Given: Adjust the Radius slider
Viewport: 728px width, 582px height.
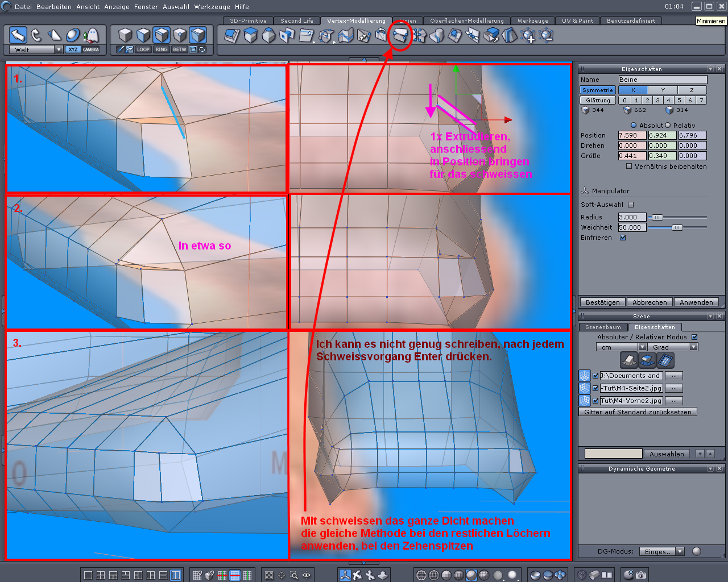Looking at the screenshot, I should click(x=657, y=217).
